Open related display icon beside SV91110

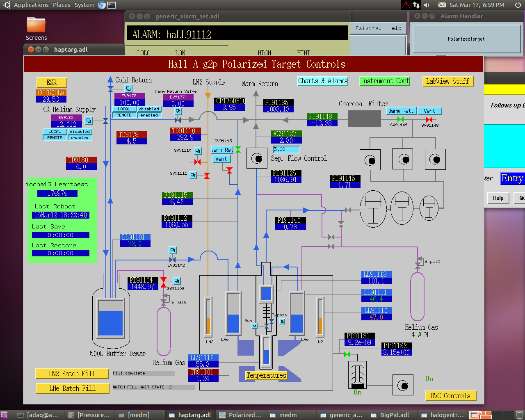198,151
